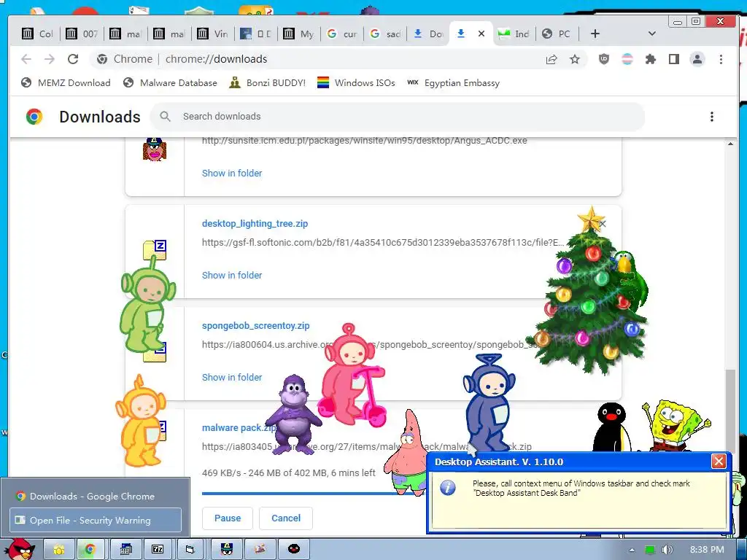The image size is (747, 560).
Task: Click the Patrick Star character
Action: pyautogui.click(x=408, y=454)
